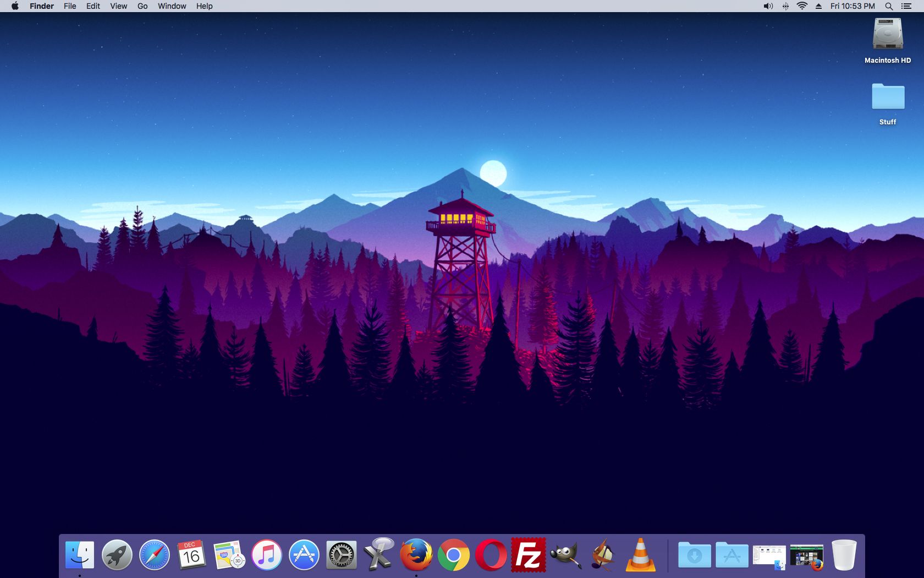Open the Applications folder stack in Dock

(732, 554)
